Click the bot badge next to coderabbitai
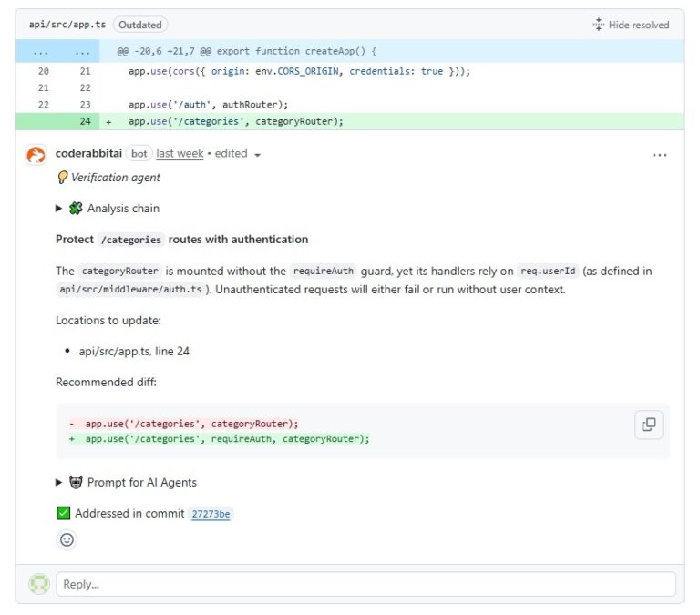 click(x=139, y=154)
